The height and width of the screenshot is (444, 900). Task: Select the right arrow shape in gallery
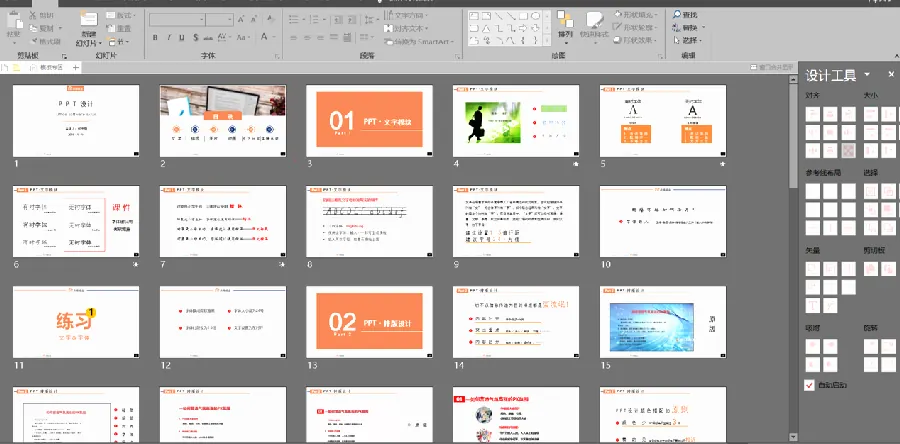(523, 28)
